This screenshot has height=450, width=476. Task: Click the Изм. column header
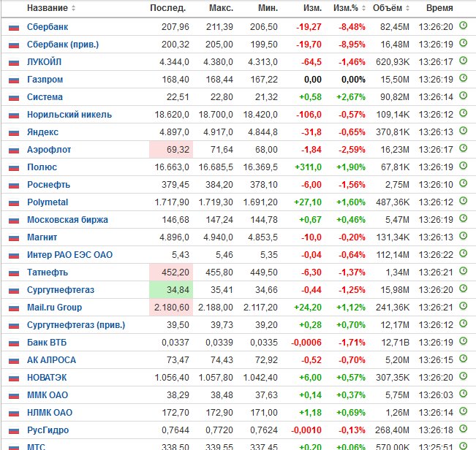point(312,8)
